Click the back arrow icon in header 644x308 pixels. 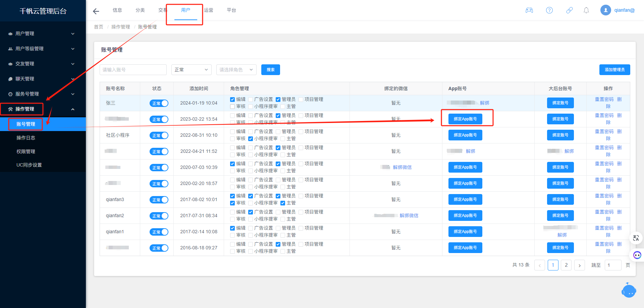click(x=96, y=11)
